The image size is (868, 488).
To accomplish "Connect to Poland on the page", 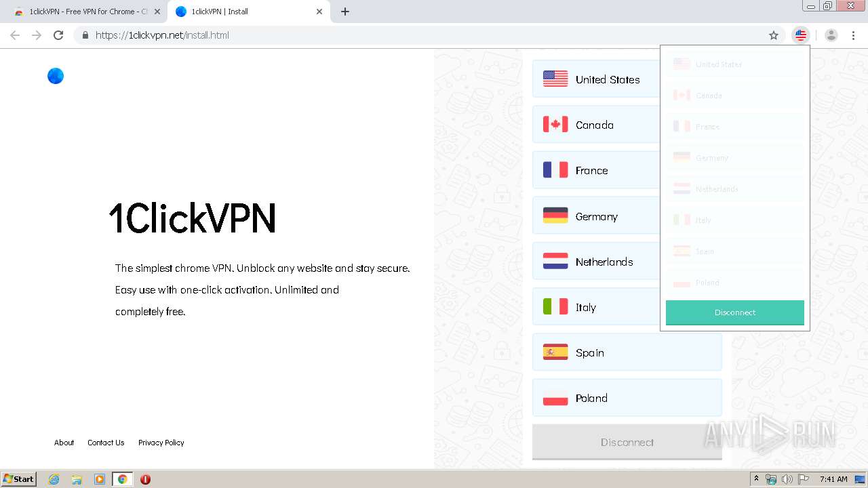I will click(627, 398).
